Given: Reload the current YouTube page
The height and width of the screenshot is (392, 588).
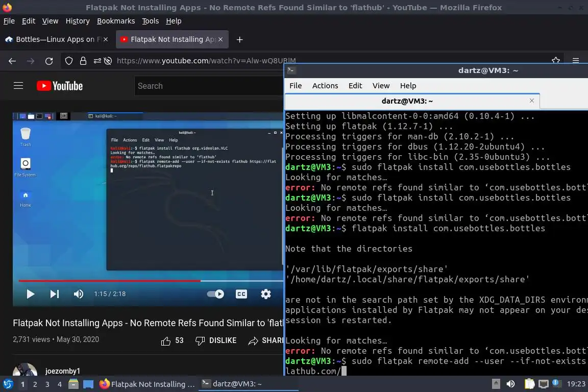Looking at the screenshot, I should coord(49,61).
